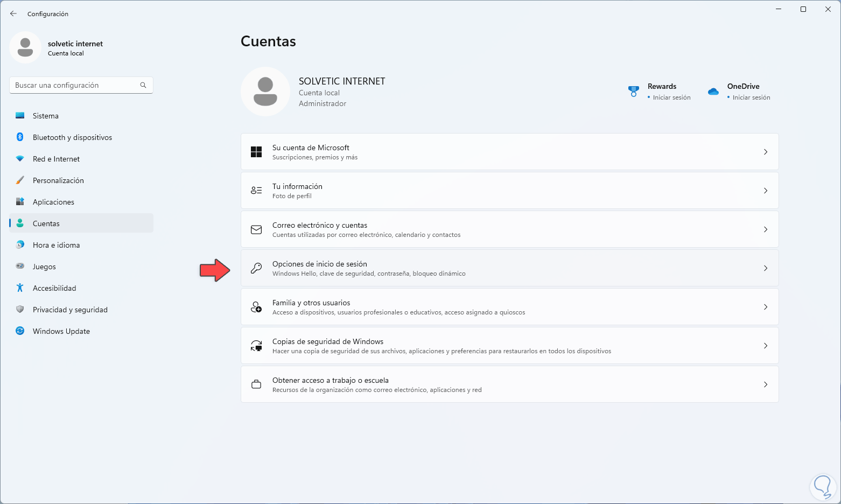
Task: Open Copias de seguridad de Windows chevron
Action: pyautogui.click(x=766, y=346)
